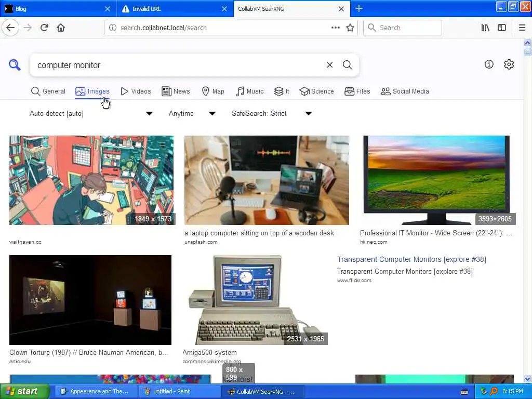
Task: Click the page scrollbar up arrow
Action: [527, 43]
